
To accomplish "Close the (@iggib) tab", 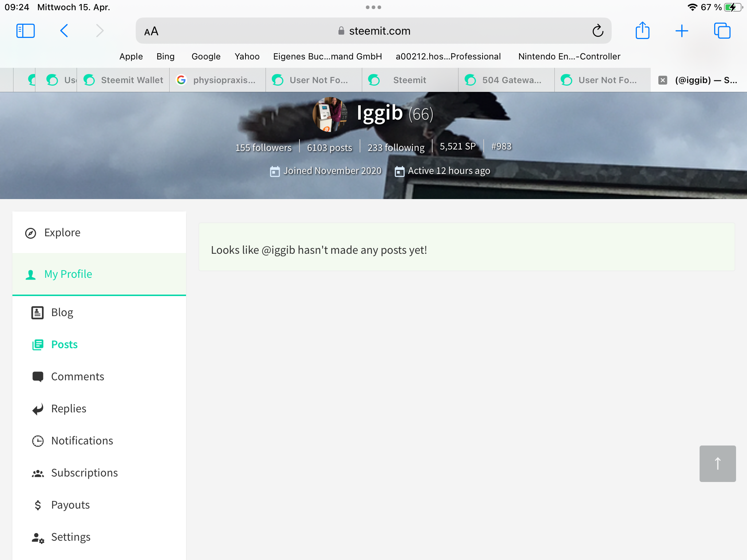I will (663, 80).
